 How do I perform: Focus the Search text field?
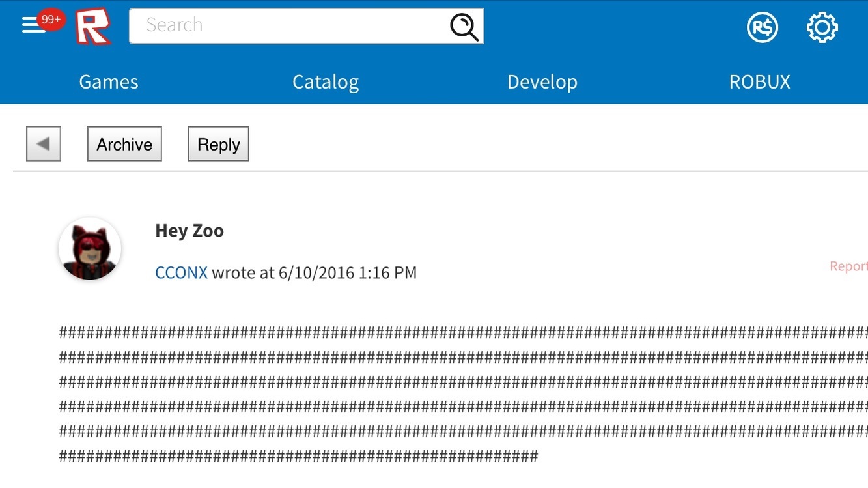tap(287, 26)
